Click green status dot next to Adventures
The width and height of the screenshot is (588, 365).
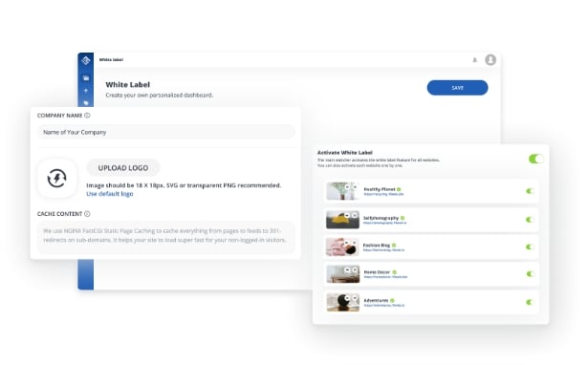coord(392,301)
